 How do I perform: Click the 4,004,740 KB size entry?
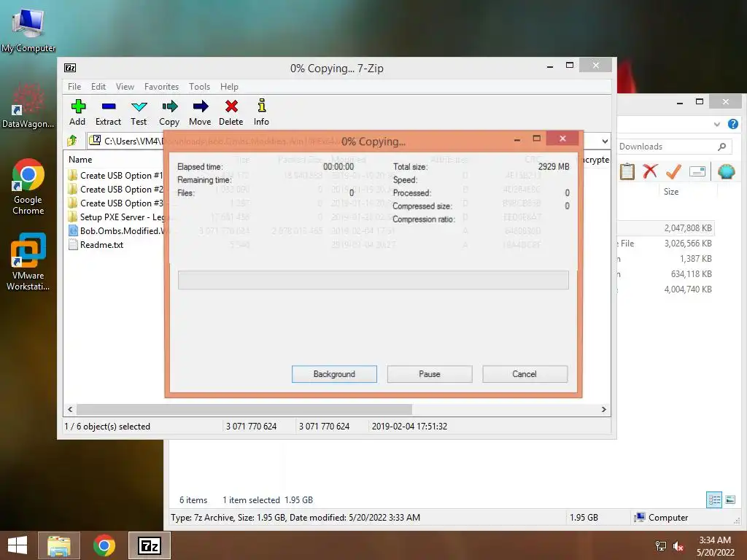click(688, 289)
